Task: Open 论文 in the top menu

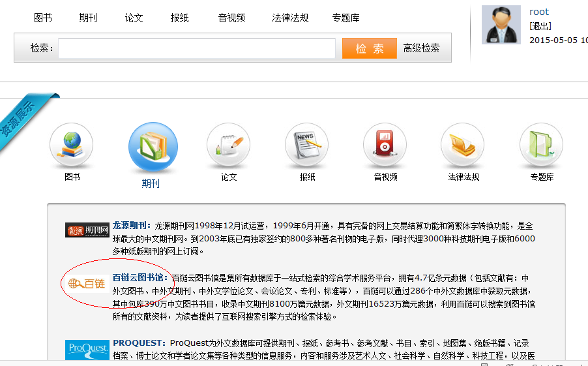Action: (134, 18)
